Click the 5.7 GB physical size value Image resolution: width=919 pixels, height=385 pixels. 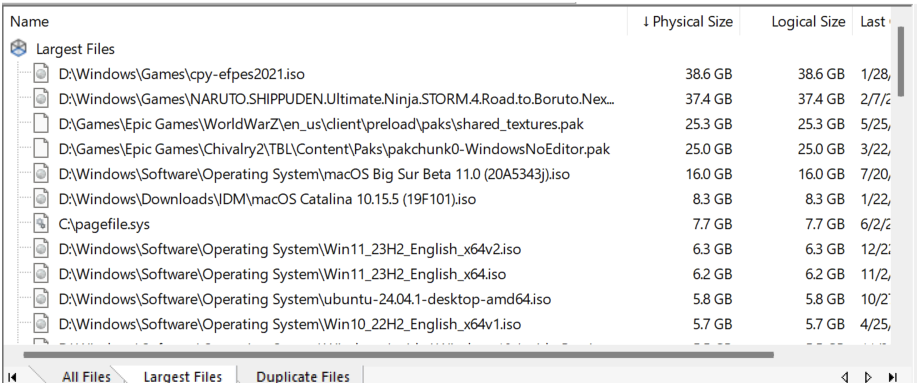coord(714,324)
